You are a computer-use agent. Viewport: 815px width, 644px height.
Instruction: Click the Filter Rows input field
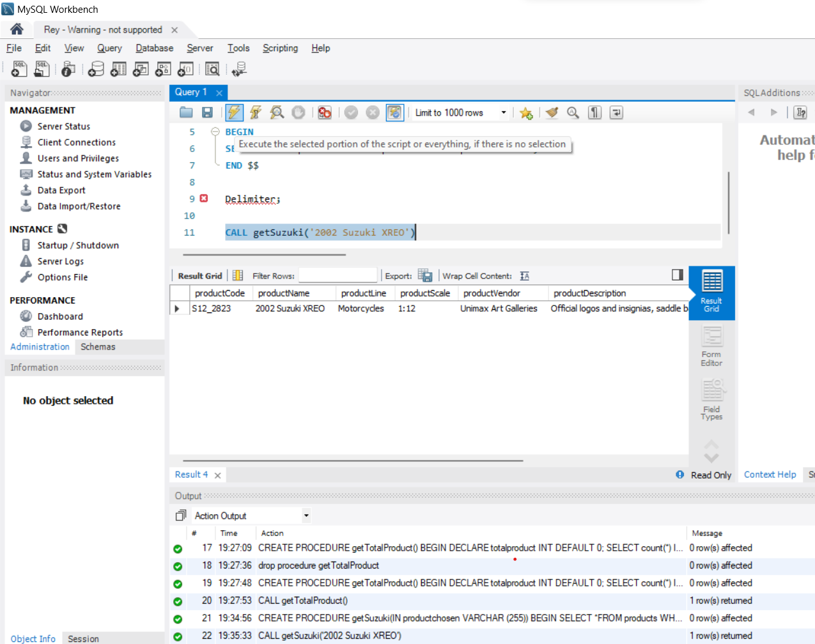(338, 275)
